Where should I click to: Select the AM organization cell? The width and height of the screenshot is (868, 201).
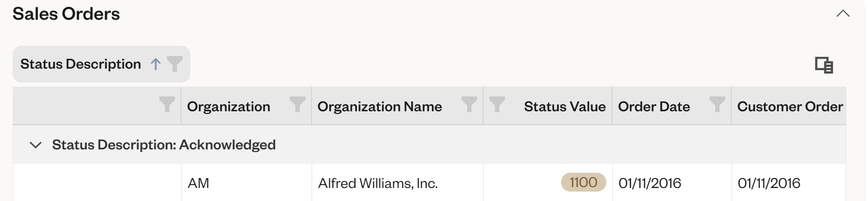(x=199, y=183)
